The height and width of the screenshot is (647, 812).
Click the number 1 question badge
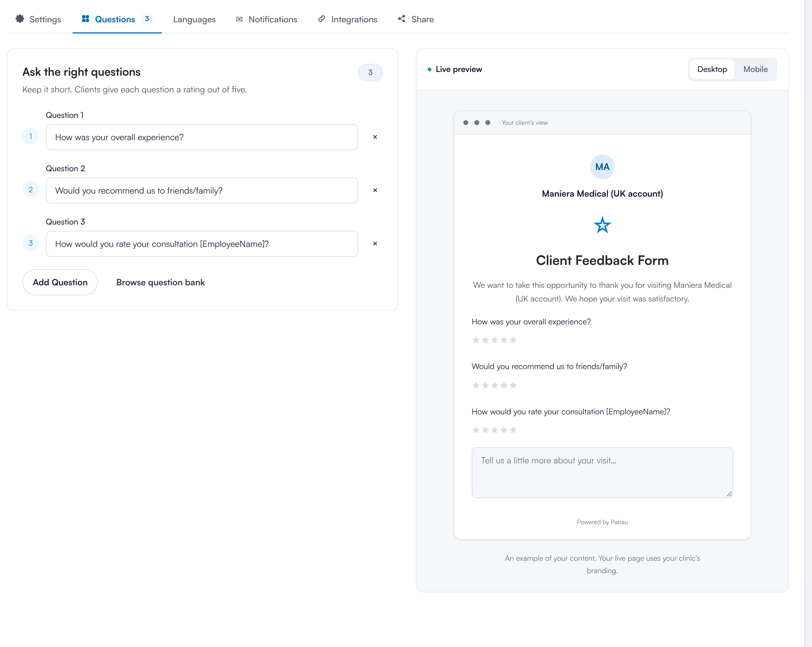31,136
